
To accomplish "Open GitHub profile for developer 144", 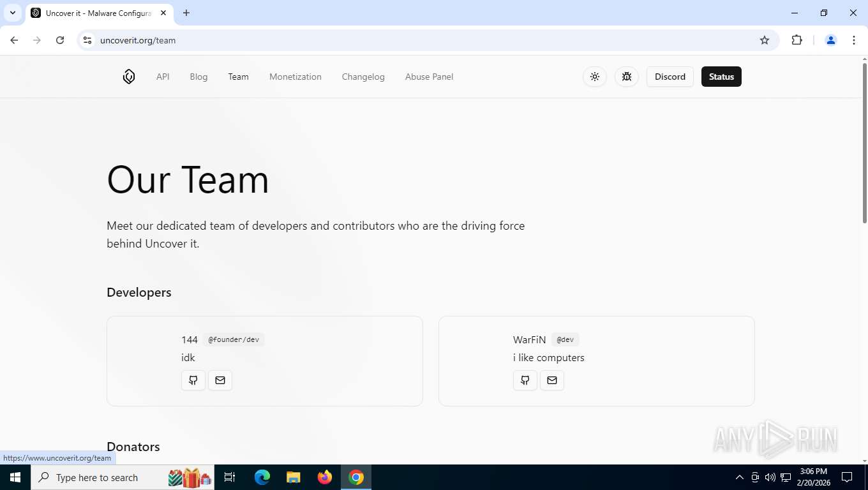I will (193, 380).
